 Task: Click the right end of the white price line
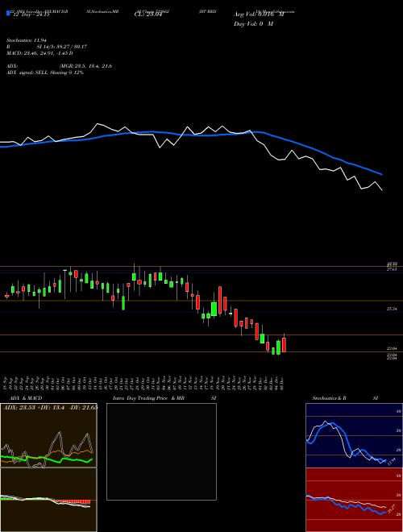382,189
